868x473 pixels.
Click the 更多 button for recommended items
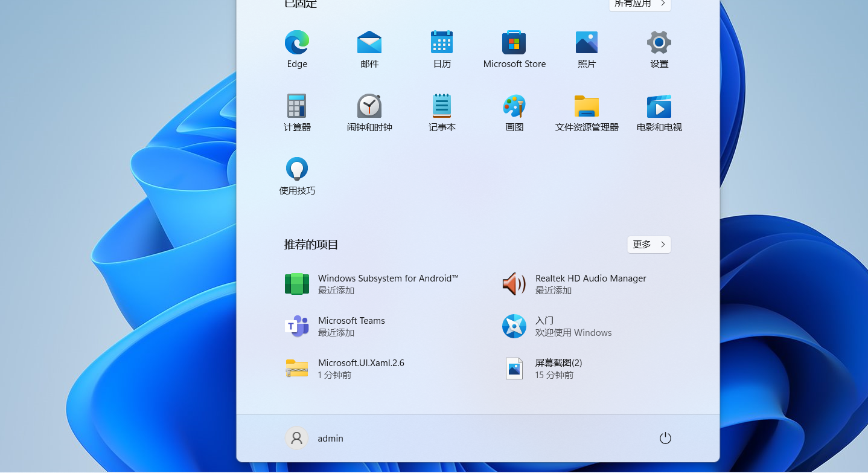(x=649, y=245)
